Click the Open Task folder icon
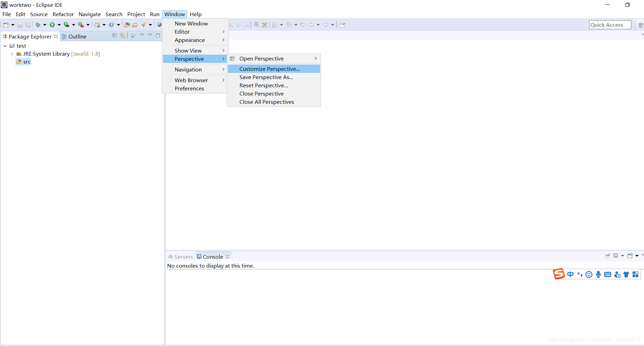The height and width of the screenshot is (346, 644). (135, 25)
